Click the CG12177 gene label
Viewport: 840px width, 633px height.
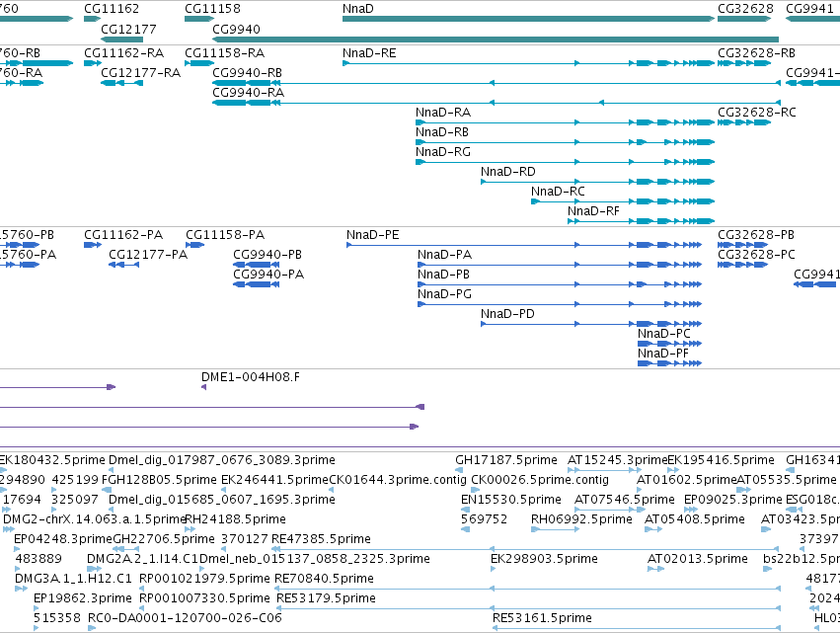point(128,29)
